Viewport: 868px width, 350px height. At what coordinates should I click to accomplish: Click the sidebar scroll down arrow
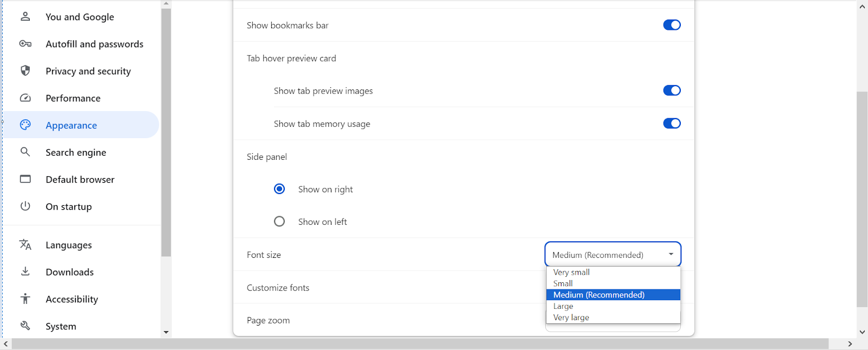pyautogui.click(x=166, y=332)
